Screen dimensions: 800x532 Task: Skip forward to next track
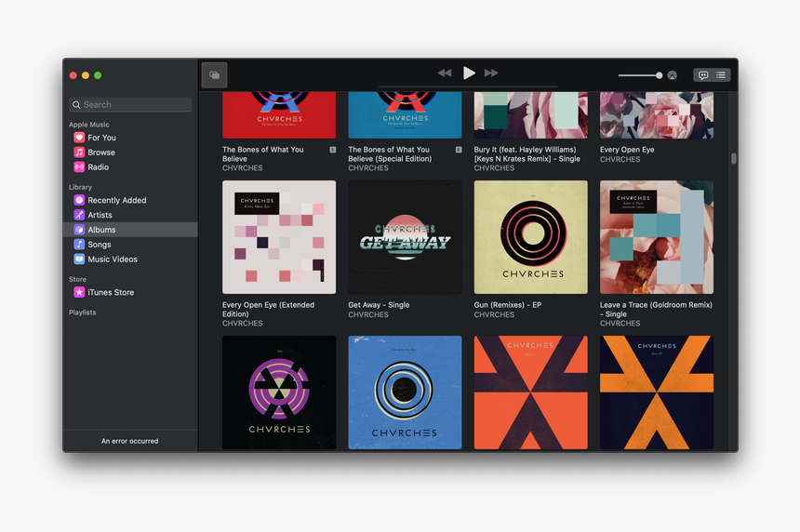[491, 73]
